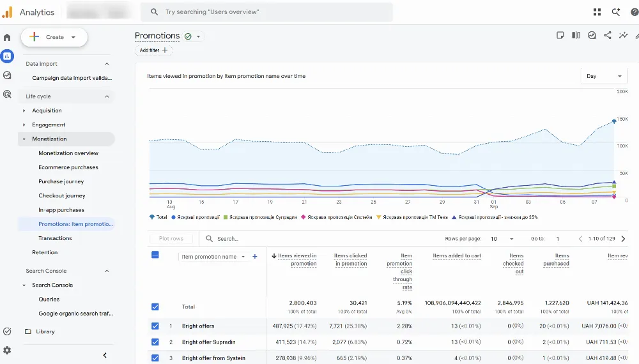639x364 pixels.
Task: Open Admin settings gear icon
Action: 7,350
